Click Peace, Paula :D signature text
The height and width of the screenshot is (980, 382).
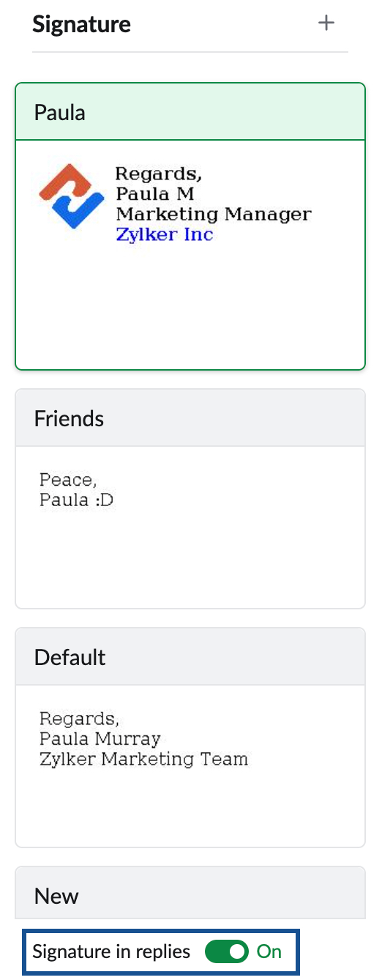click(x=77, y=490)
